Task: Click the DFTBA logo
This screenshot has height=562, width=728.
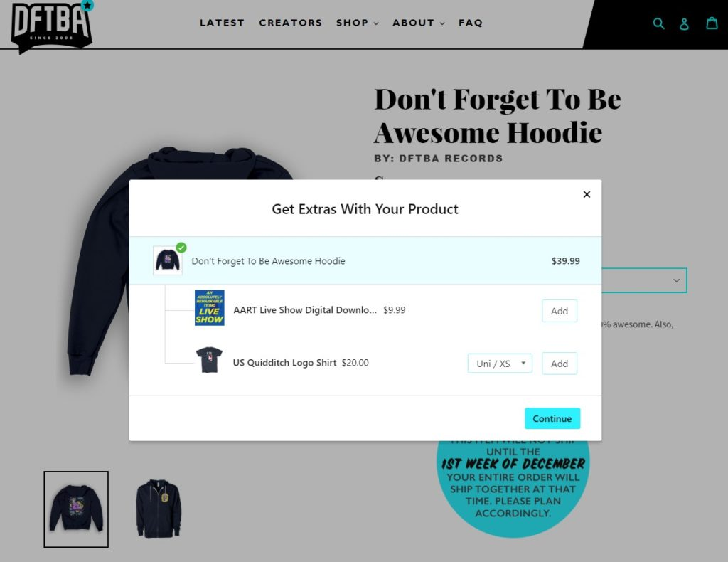Action: pyautogui.click(x=51, y=27)
